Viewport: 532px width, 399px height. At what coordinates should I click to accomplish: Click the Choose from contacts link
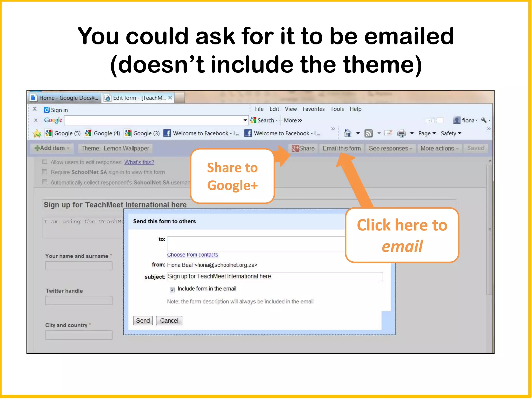192,255
